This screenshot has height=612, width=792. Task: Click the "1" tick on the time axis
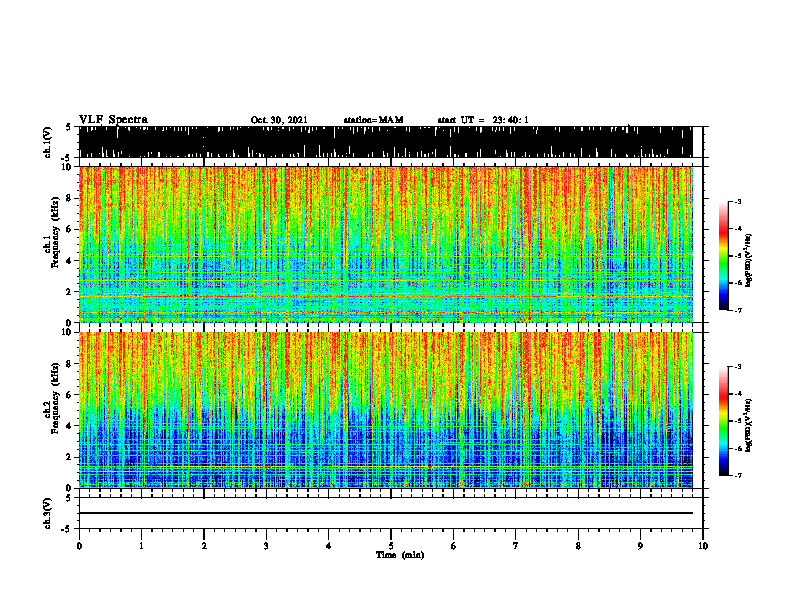[x=142, y=546]
